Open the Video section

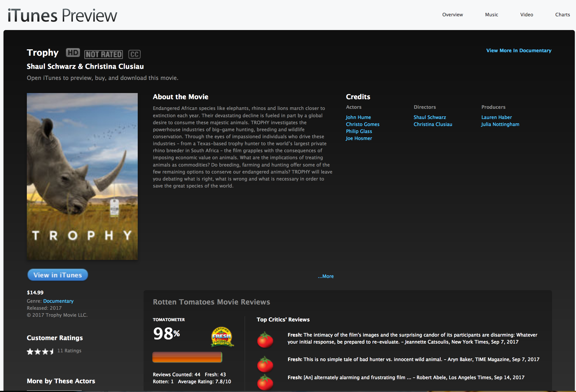526,15
